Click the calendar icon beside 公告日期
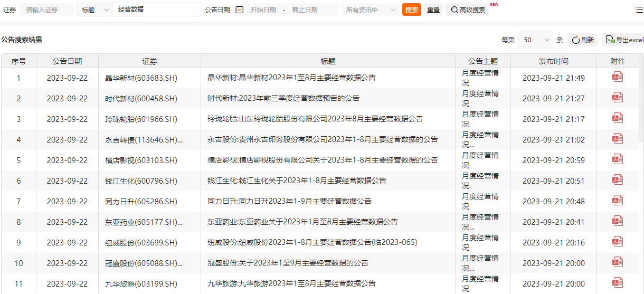The image size is (644, 294). coord(239,10)
